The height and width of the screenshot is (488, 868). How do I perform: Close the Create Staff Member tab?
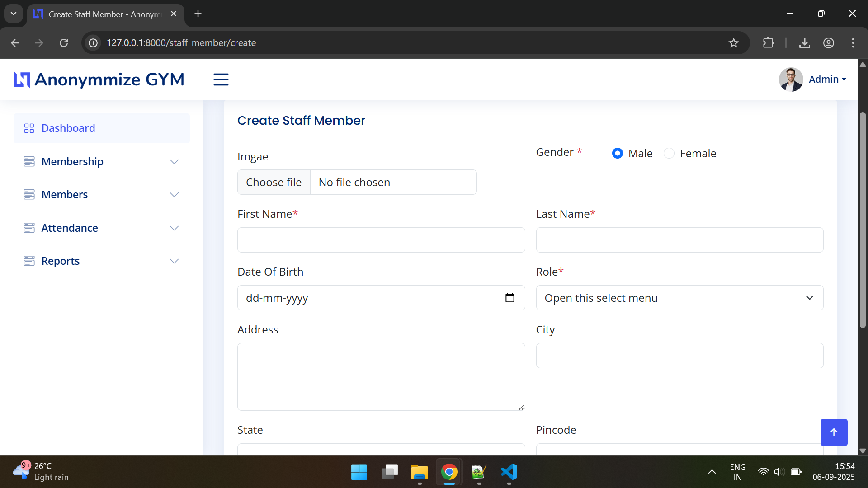click(173, 14)
